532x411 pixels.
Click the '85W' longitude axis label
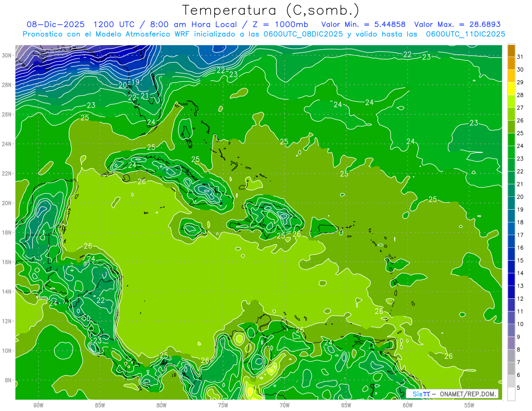[100, 405]
